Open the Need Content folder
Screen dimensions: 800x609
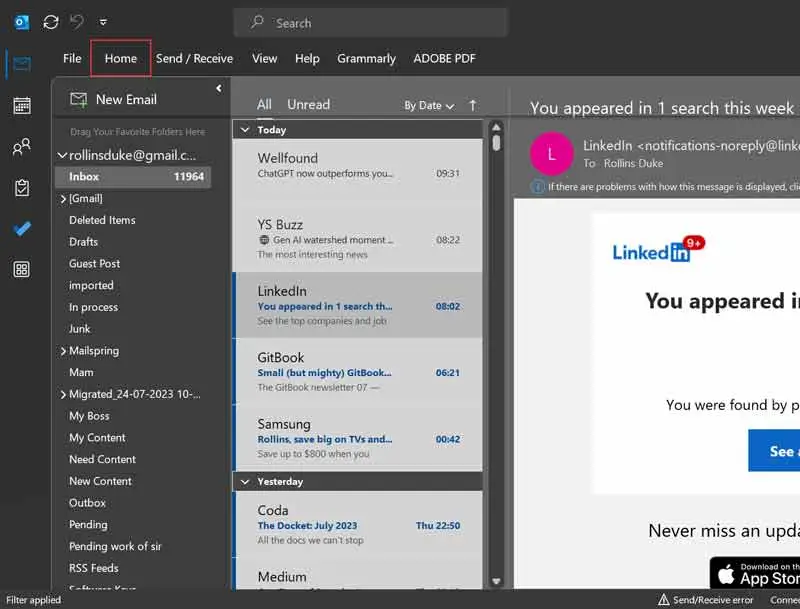coord(102,460)
